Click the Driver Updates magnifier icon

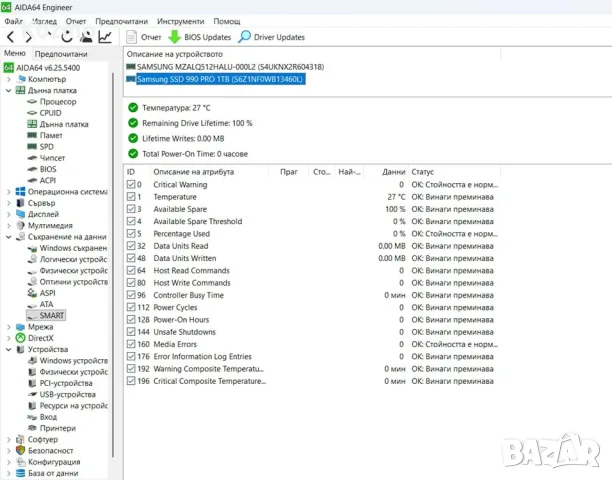pyautogui.click(x=244, y=37)
